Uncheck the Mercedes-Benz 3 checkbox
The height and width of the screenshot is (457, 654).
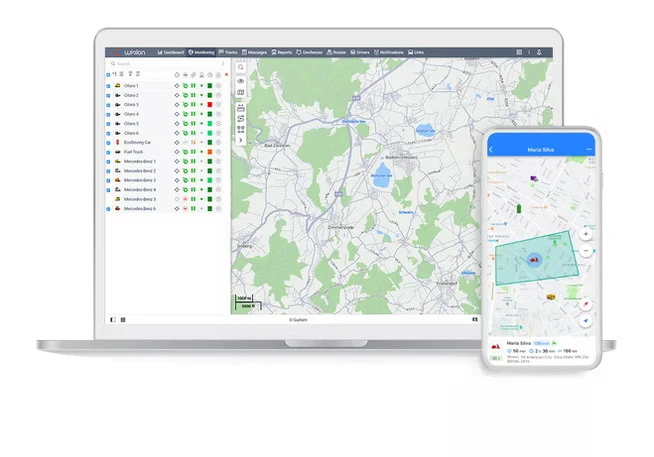coord(108,181)
